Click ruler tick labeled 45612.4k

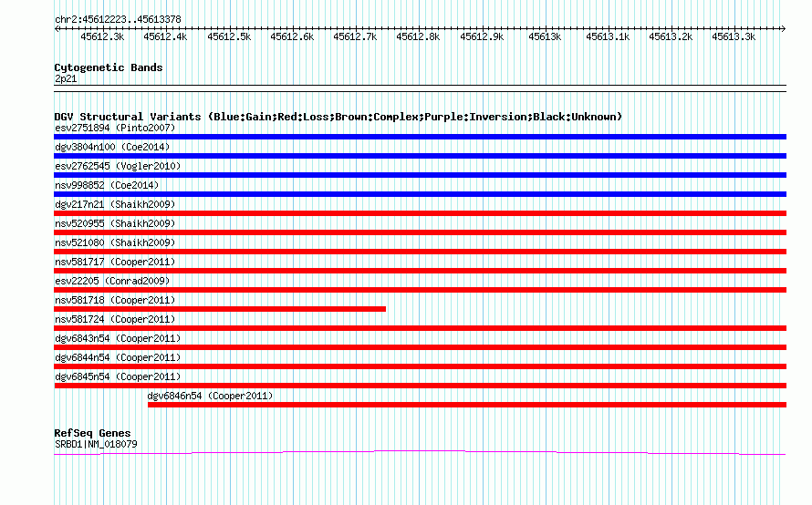click(x=165, y=36)
